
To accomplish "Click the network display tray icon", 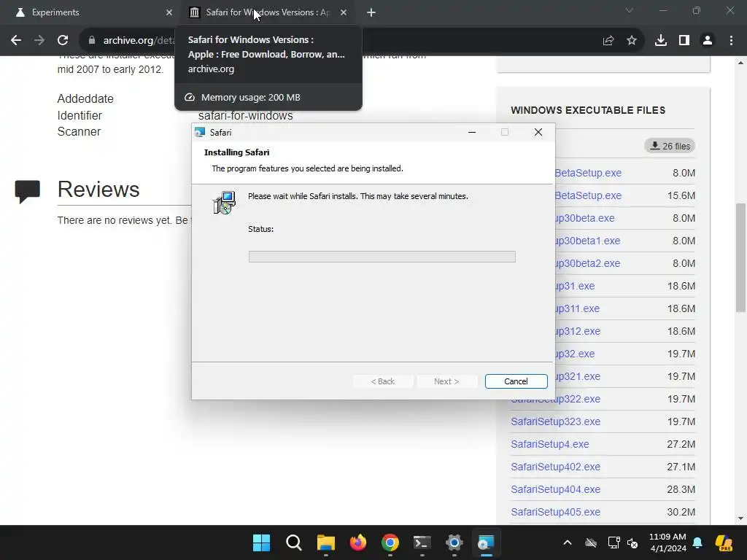I will click(614, 542).
